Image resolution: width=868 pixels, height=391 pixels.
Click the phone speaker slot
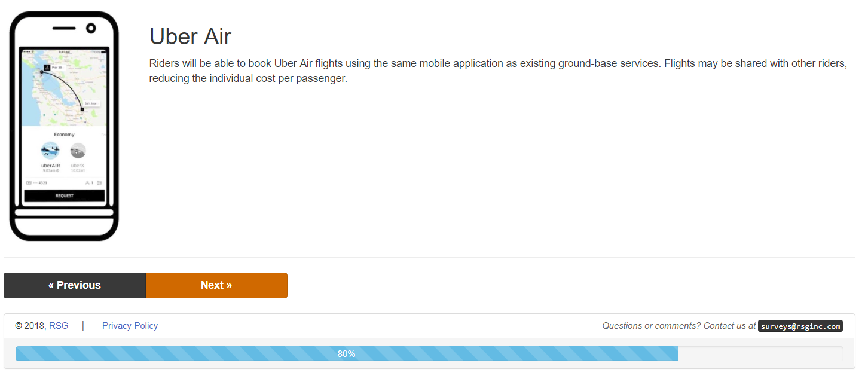[64, 28]
